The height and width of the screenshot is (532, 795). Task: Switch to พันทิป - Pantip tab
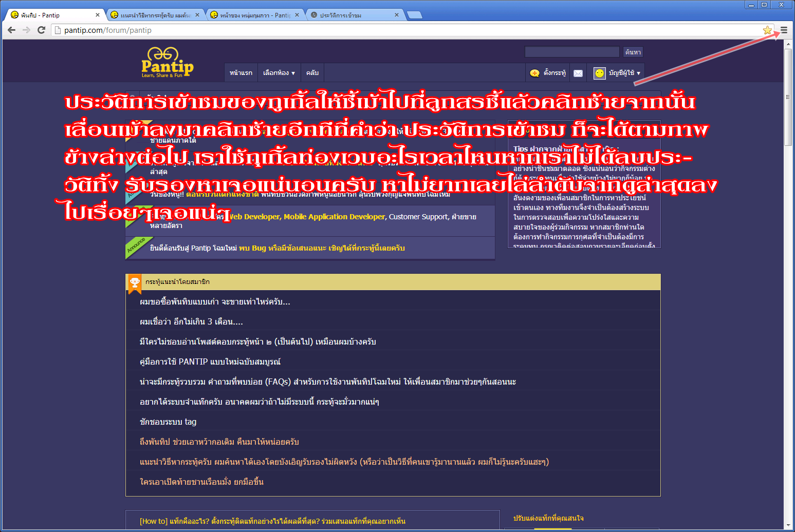click(54, 15)
